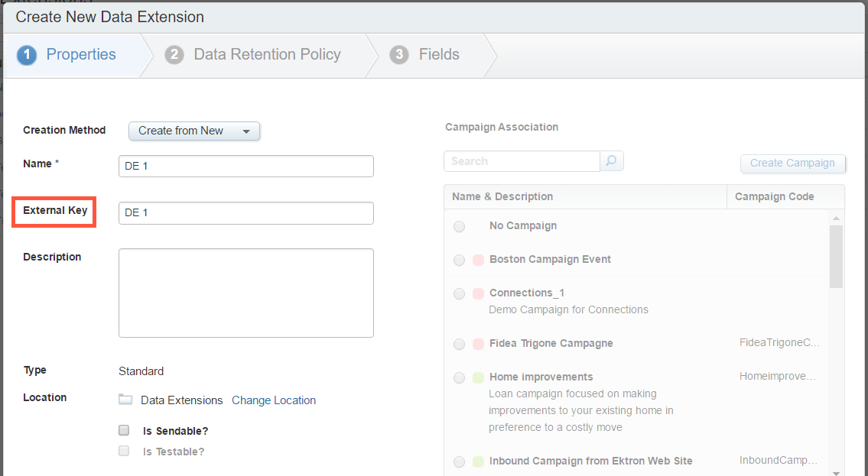Image resolution: width=868 pixels, height=476 pixels.
Task: Click the pink badge beside Connections_1
Action: pos(479,293)
